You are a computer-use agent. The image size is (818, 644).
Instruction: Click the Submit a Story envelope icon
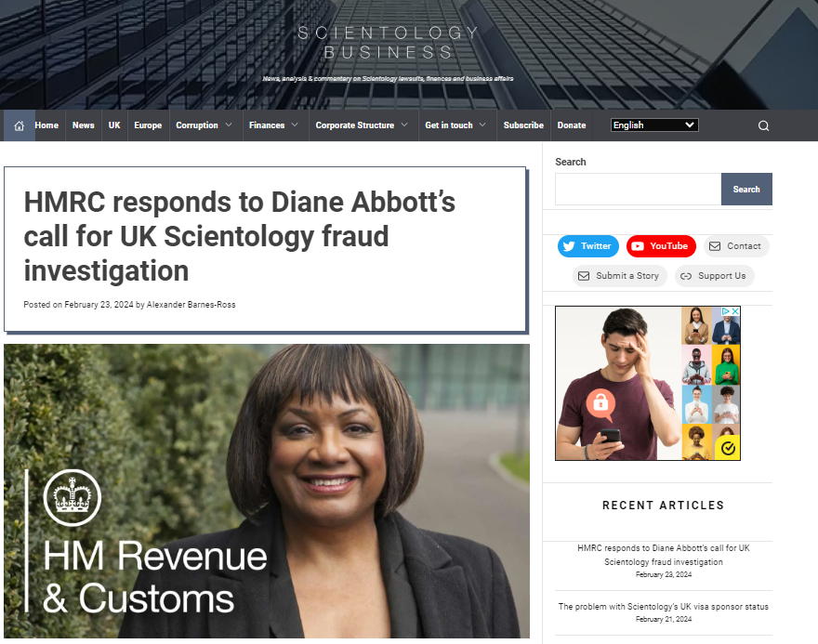[x=584, y=276]
